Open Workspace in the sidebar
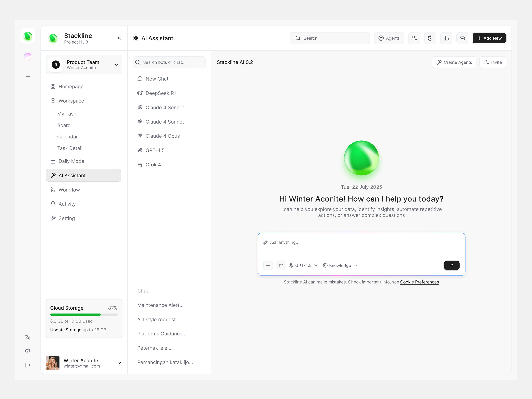 click(x=83, y=101)
